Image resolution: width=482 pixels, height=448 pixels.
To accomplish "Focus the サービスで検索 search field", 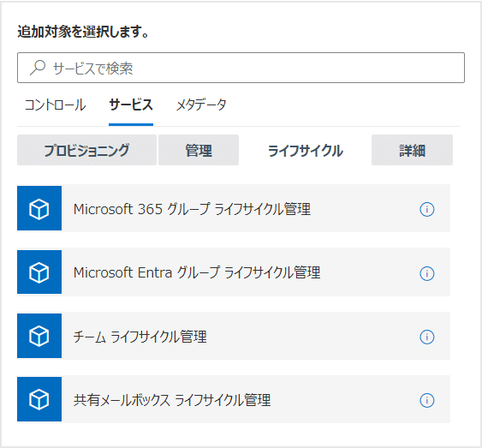I will click(241, 68).
